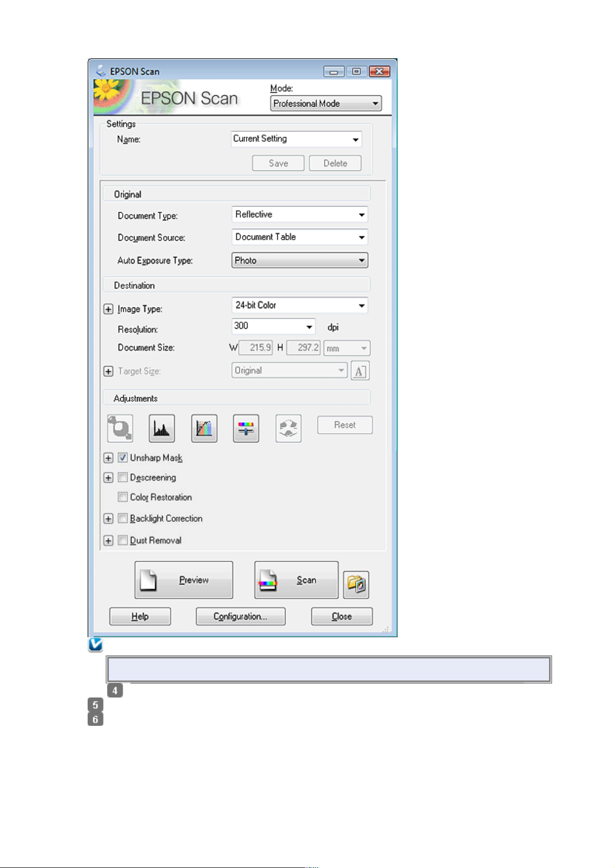Click the Auto Exposure adjustment icon
The image size is (614, 868).
pos(120,428)
